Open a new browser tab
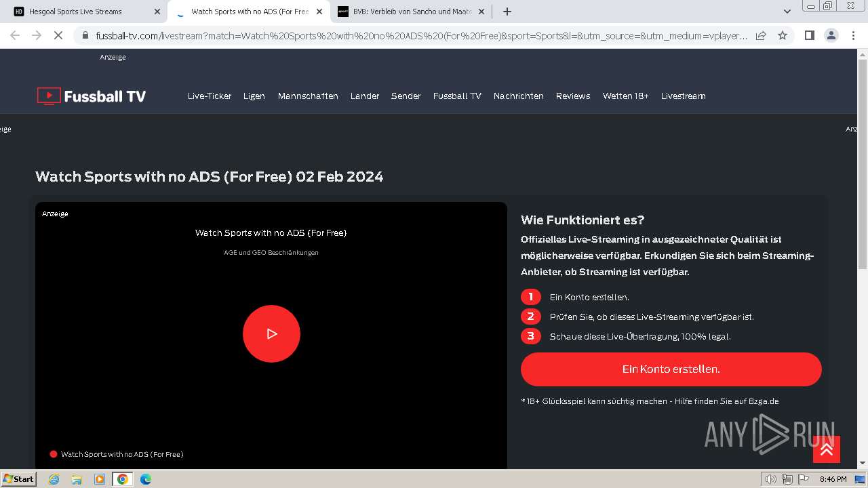 (x=507, y=12)
